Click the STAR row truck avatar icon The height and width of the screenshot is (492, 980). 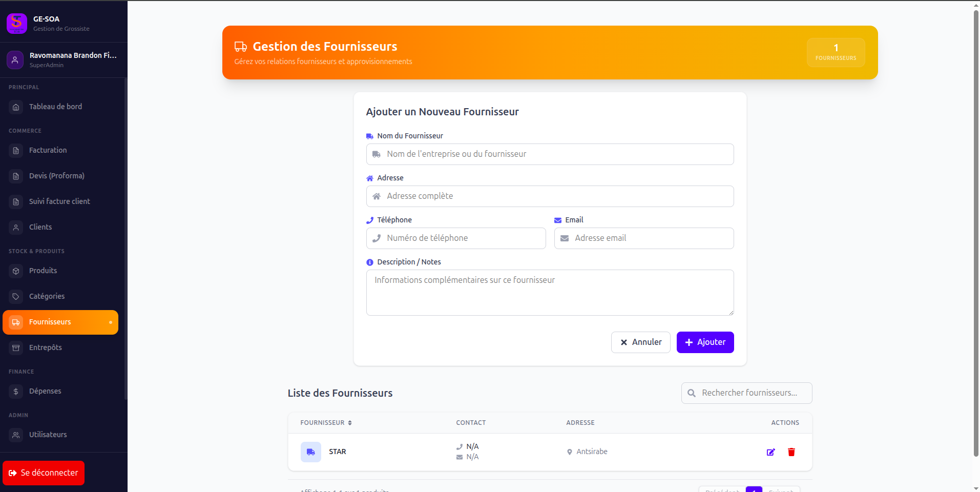coord(311,452)
